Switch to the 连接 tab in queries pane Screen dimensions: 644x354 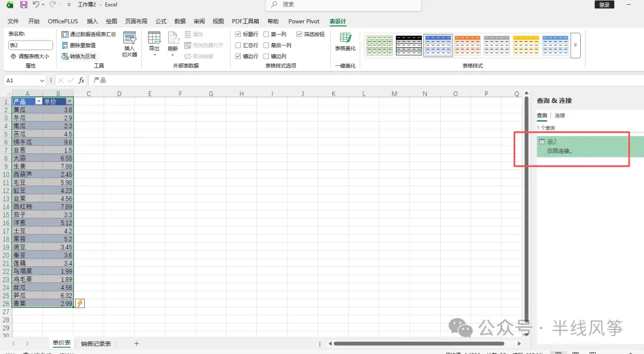pos(560,116)
